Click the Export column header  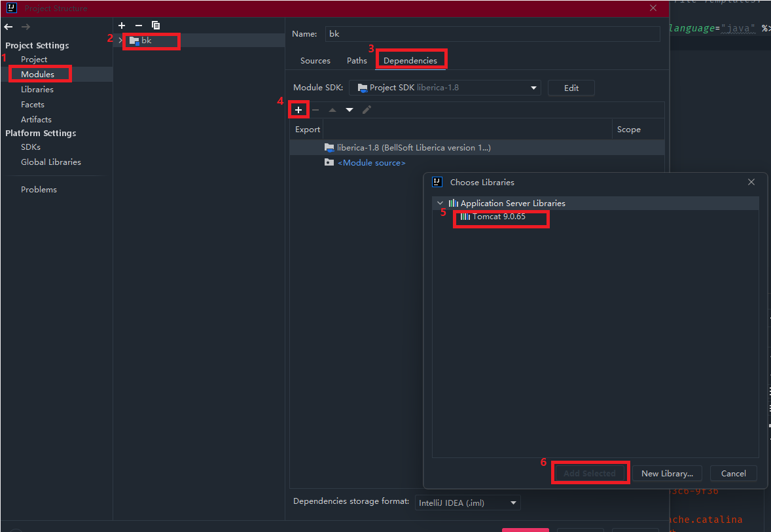click(308, 130)
